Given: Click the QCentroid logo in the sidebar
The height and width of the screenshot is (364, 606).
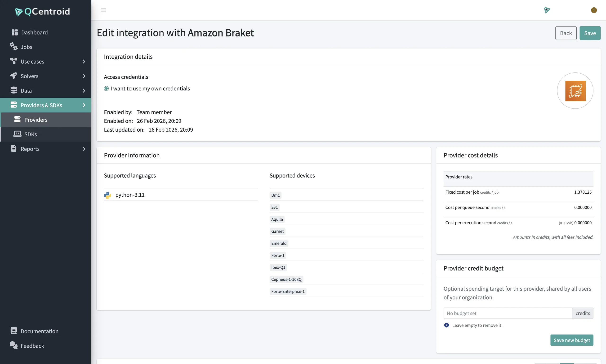Looking at the screenshot, I should tap(42, 12).
